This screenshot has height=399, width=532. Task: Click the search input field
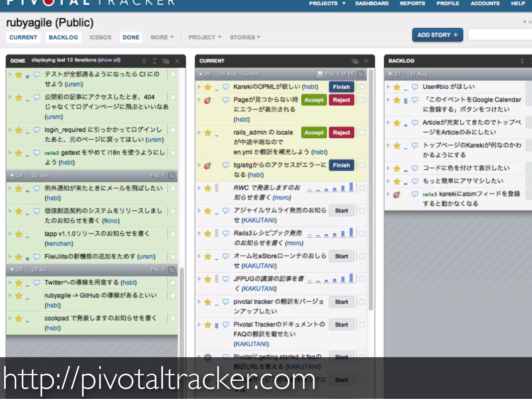(500, 35)
